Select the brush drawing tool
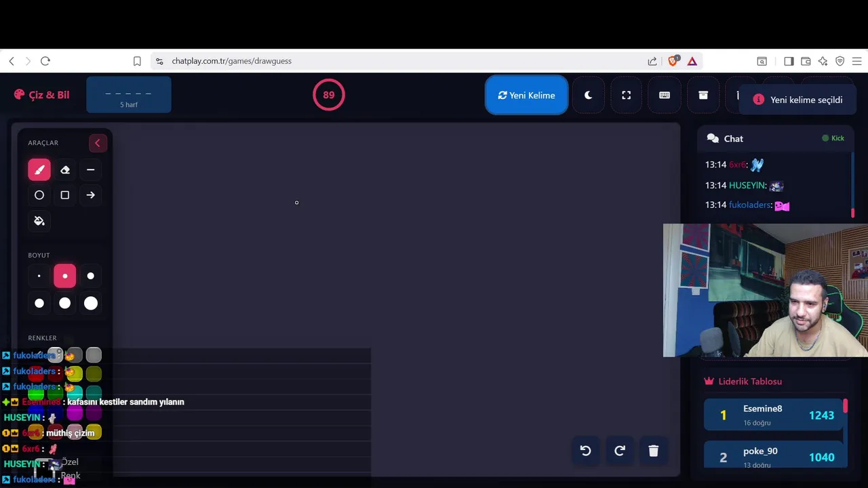 tap(39, 169)
